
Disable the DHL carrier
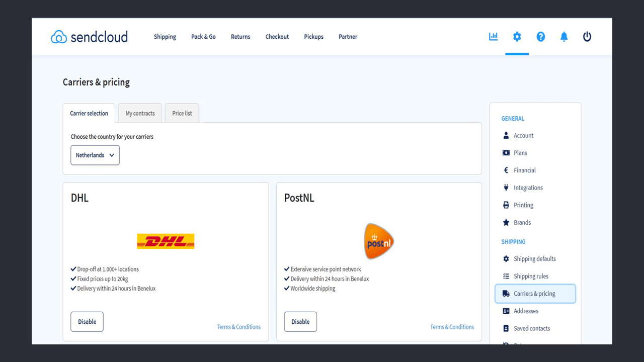coord(87,322)
